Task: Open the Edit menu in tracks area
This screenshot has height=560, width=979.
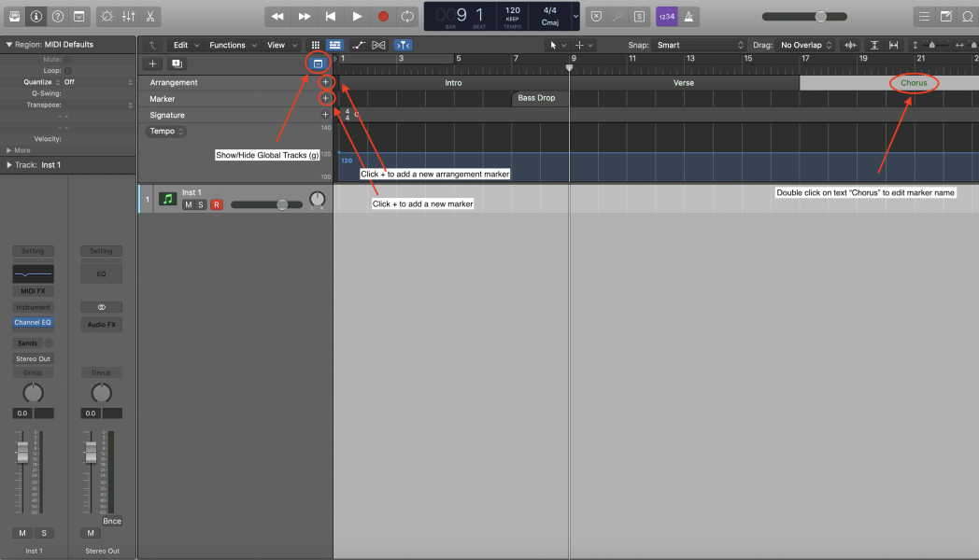Action: (186, 45)
